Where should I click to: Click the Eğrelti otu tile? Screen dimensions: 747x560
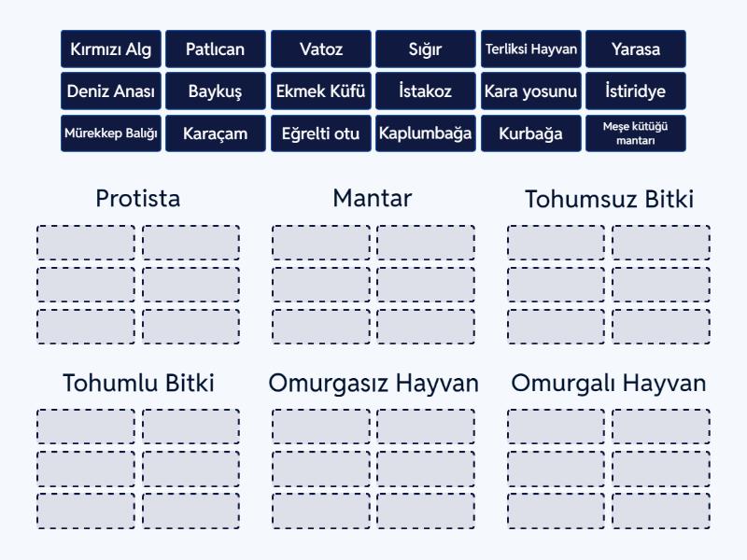320,133
